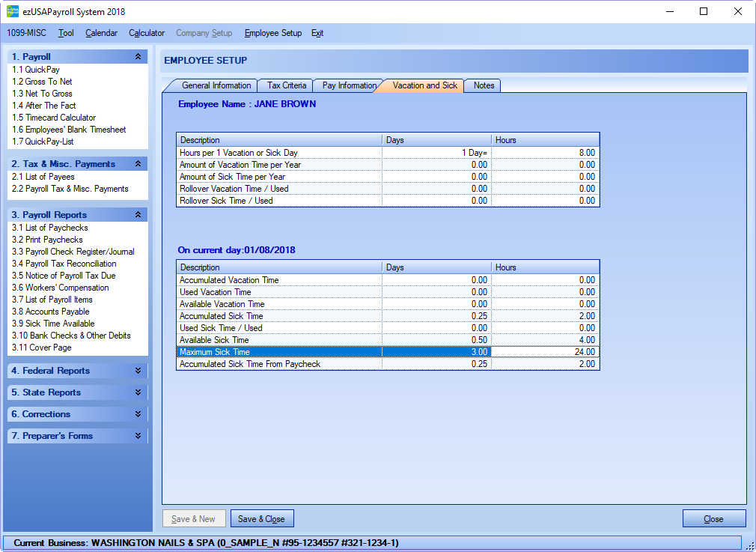Expand the State Reports section
756x552 pixels.
[138, 392]
